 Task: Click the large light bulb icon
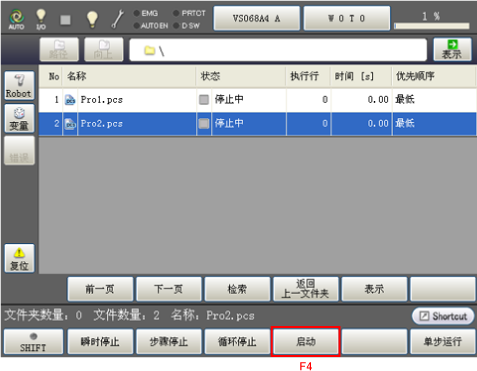point(92,19)
